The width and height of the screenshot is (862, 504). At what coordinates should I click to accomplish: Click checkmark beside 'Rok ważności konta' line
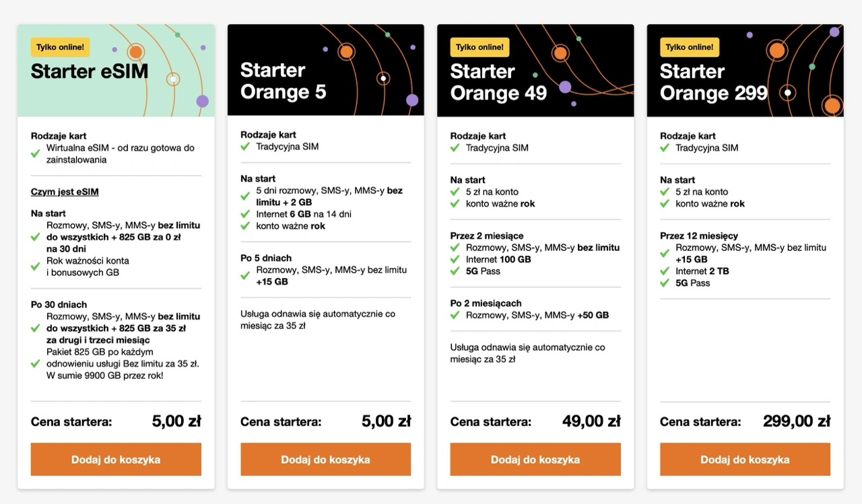click(x=36, y=266)
